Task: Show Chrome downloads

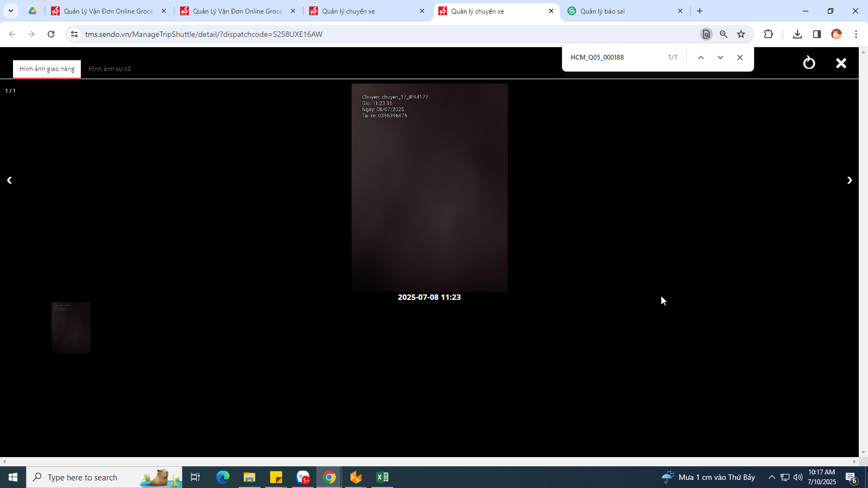Action: point(797,34)
